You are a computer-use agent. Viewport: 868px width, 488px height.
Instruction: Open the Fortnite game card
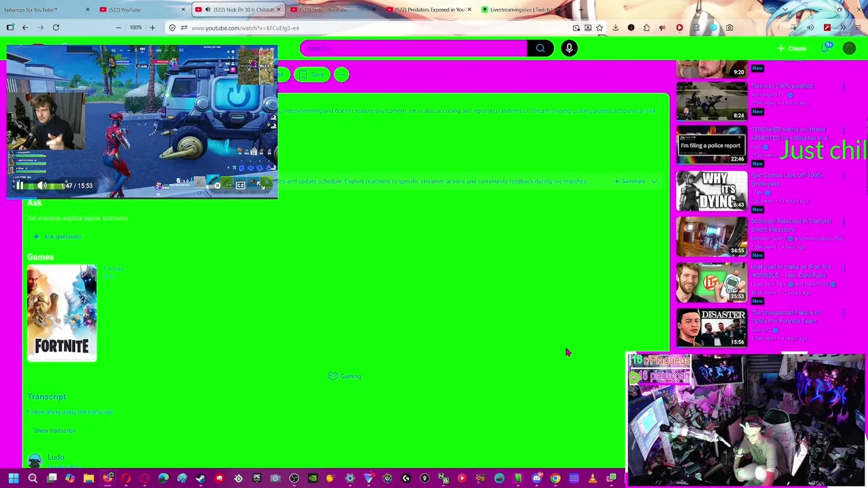62,313
